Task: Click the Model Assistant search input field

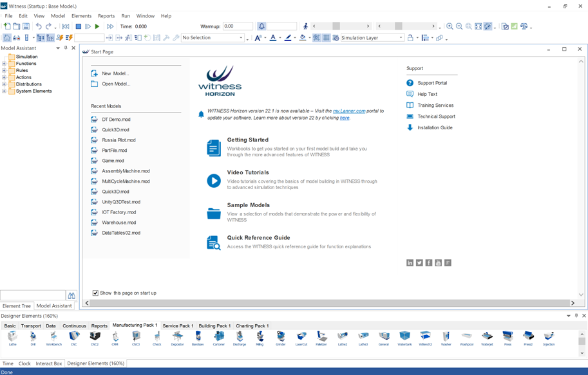Action: [33, 295]
